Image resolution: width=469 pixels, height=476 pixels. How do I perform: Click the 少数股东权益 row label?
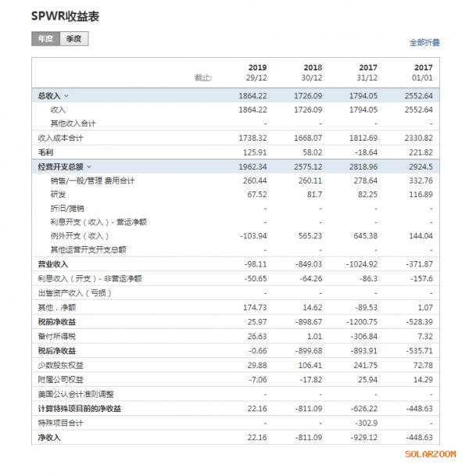(x=60, y=365)
